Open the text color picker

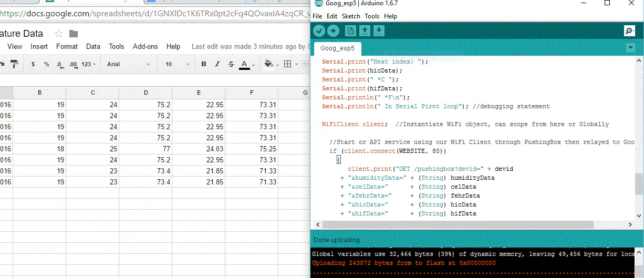click(x=245, y=64)
